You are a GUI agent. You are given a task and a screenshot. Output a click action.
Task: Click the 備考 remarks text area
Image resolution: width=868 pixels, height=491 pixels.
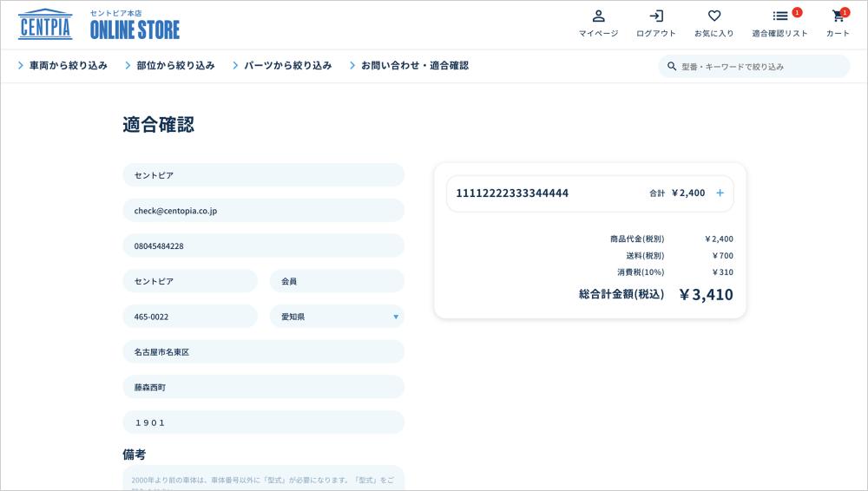pyautogui.click(x=263, y=479)
